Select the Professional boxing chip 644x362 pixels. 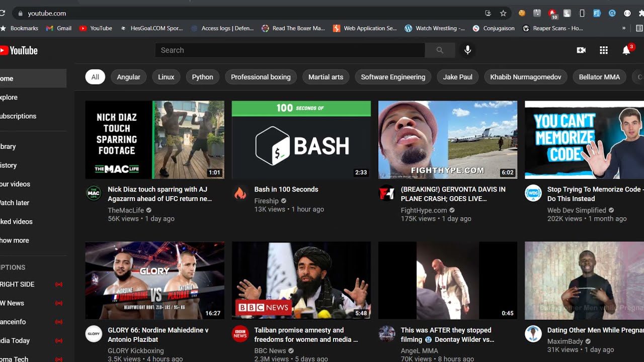coord(261,77)
